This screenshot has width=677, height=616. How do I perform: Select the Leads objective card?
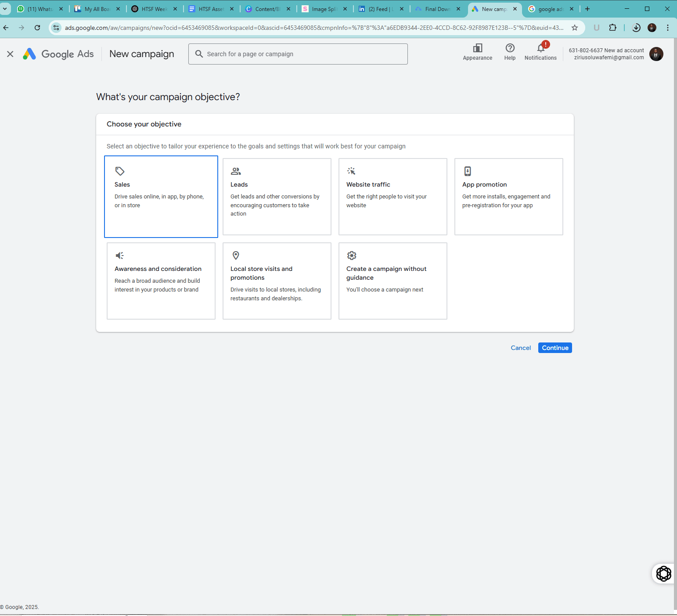pos(277,197)
